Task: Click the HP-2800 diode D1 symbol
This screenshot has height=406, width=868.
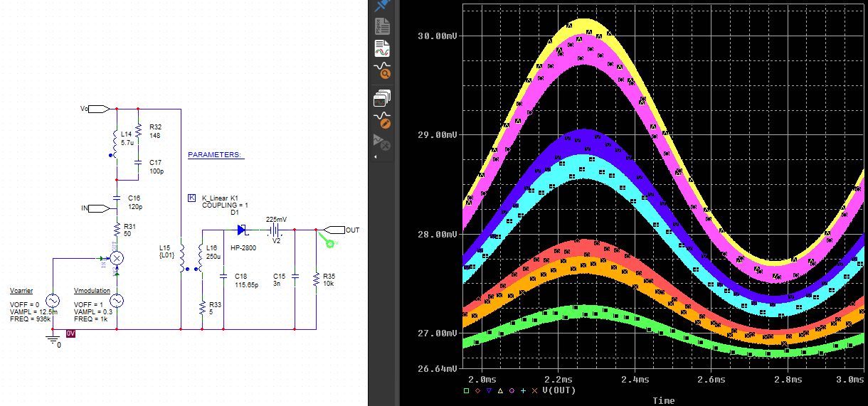Action: pyautogui.click(x=242, y=230)
